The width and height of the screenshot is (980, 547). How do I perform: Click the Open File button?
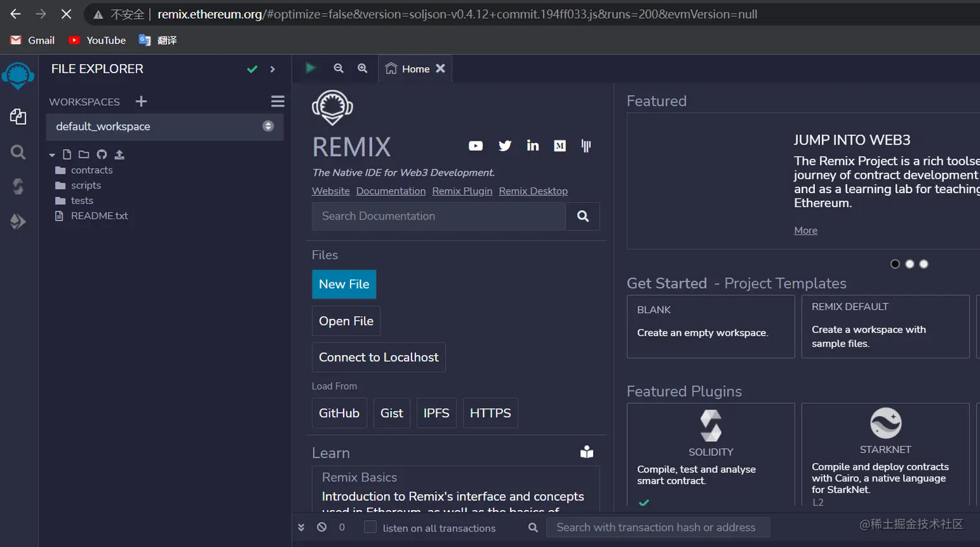pos(346,321)
